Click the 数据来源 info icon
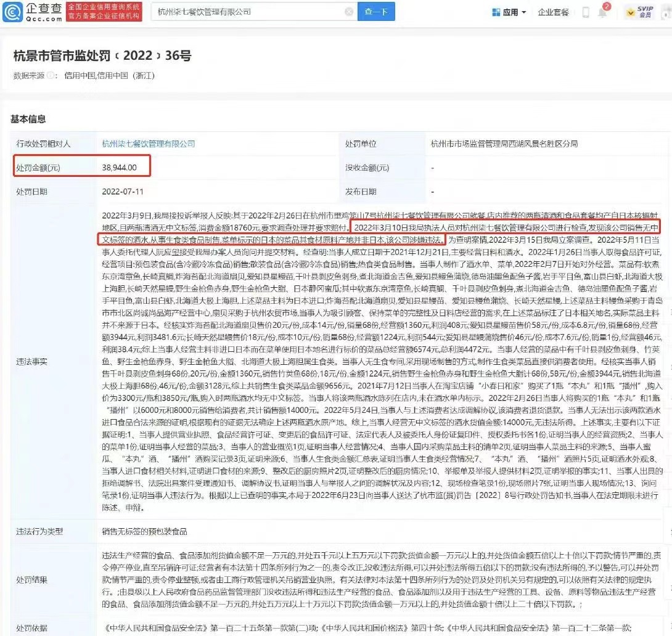Screen dimensions: 672x636 51,76
